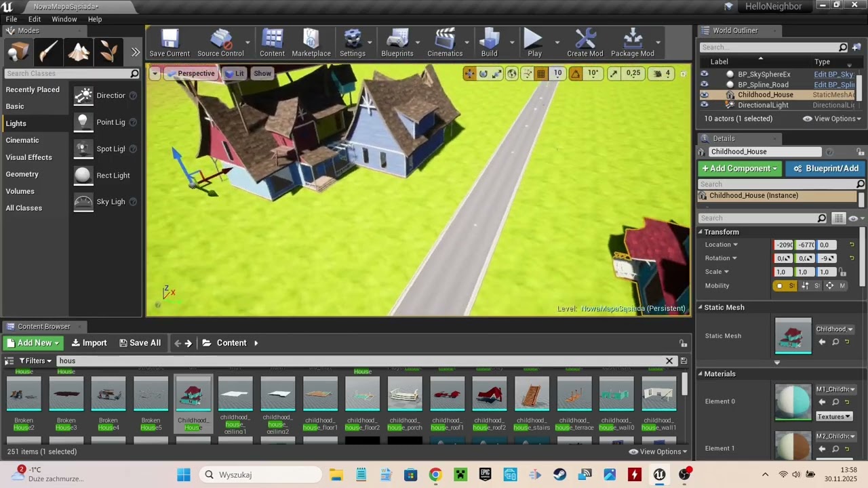This screenshot has width=868, height=488.
Task: Open the Content toolbar button
Action: point(272,43)
